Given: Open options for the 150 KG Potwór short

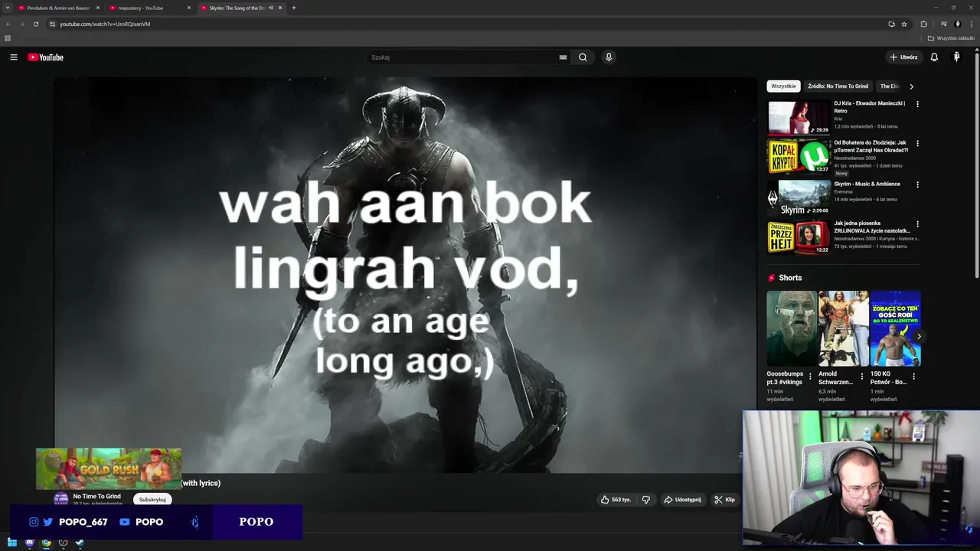Looking at the screenshot, I should (x=913, y=377).
